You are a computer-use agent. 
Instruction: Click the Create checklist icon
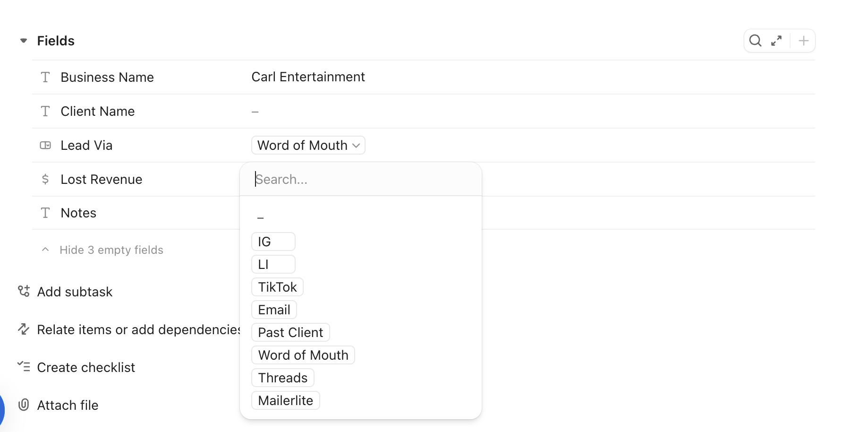click(x=24, y=366)
